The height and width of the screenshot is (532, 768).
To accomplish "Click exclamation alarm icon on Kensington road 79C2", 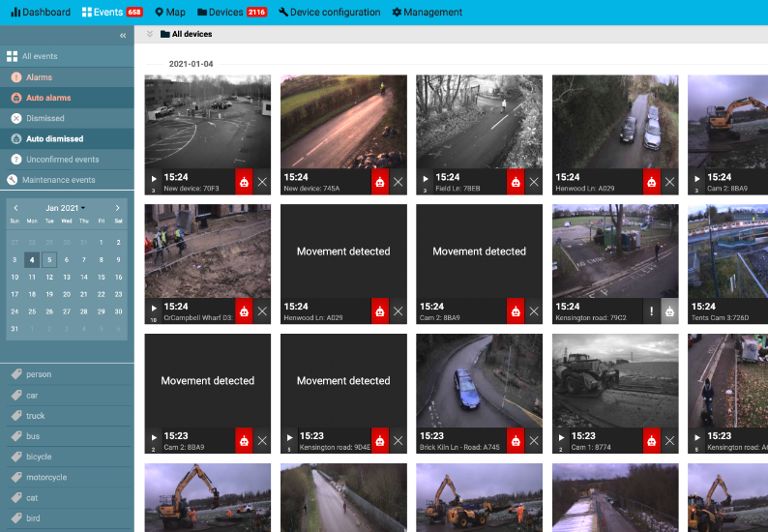I will pyautogui.click(x=651, y=311).
